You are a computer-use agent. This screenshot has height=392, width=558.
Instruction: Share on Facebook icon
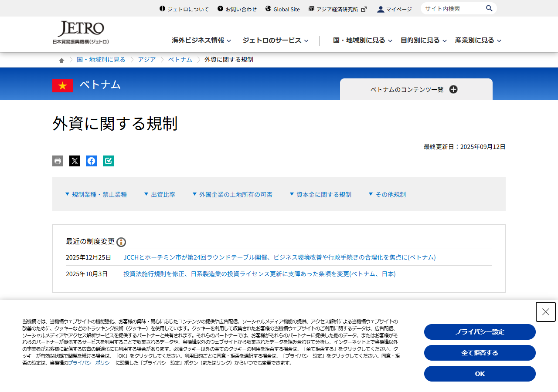(91, 161)
